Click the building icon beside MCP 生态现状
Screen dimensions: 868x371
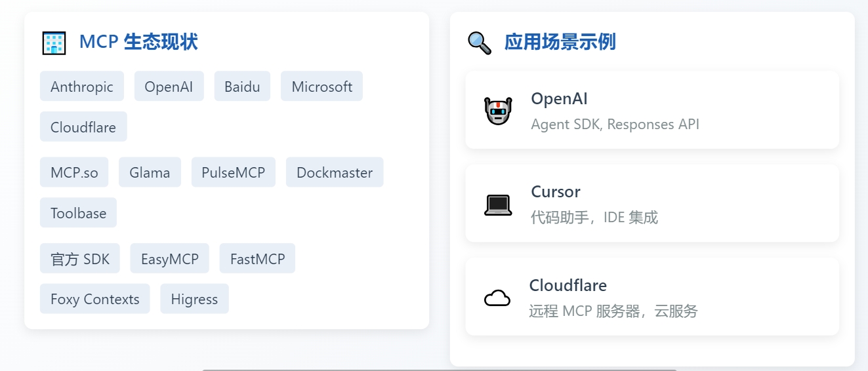[54, 43]
